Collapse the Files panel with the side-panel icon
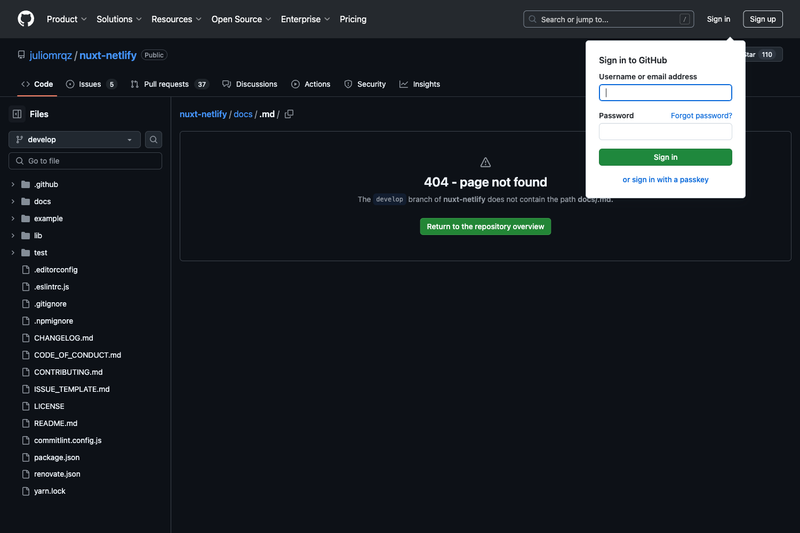Screen dimensions: 800x533 click(x=17, y=114)
